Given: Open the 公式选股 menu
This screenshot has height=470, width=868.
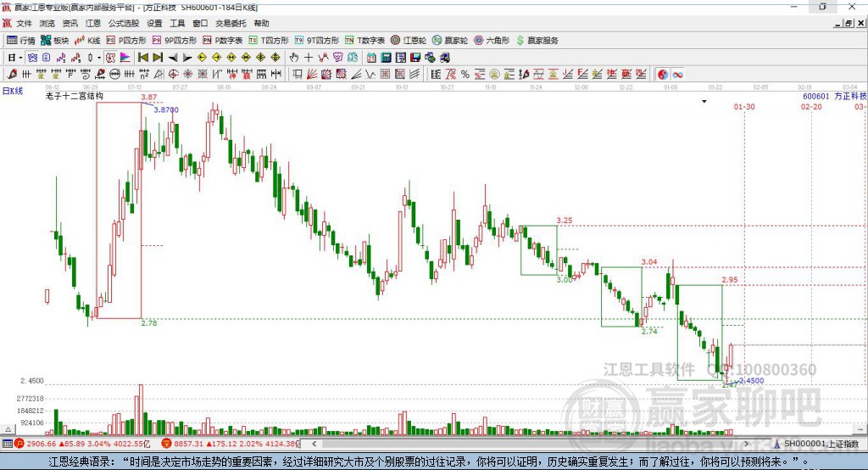Looking at the screenshot, I should [124, 23].
